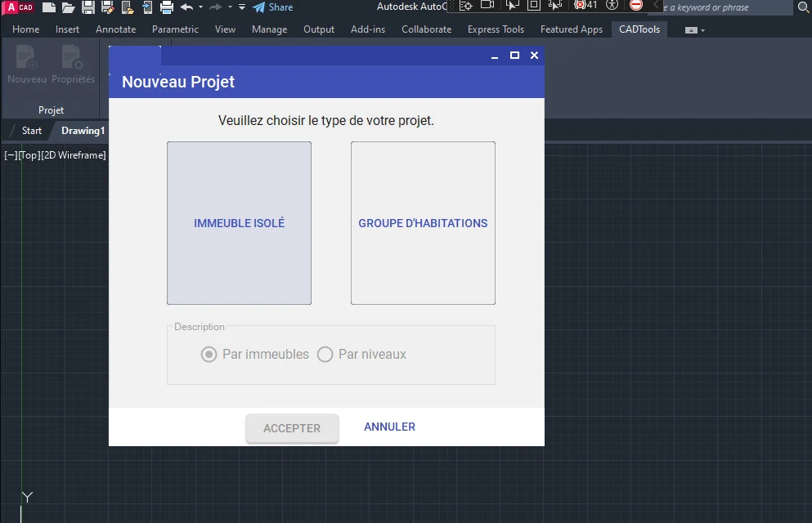Click the New drawing icon in quick access toolbar
Screen dimensions: 812x523
pos(49,7)
